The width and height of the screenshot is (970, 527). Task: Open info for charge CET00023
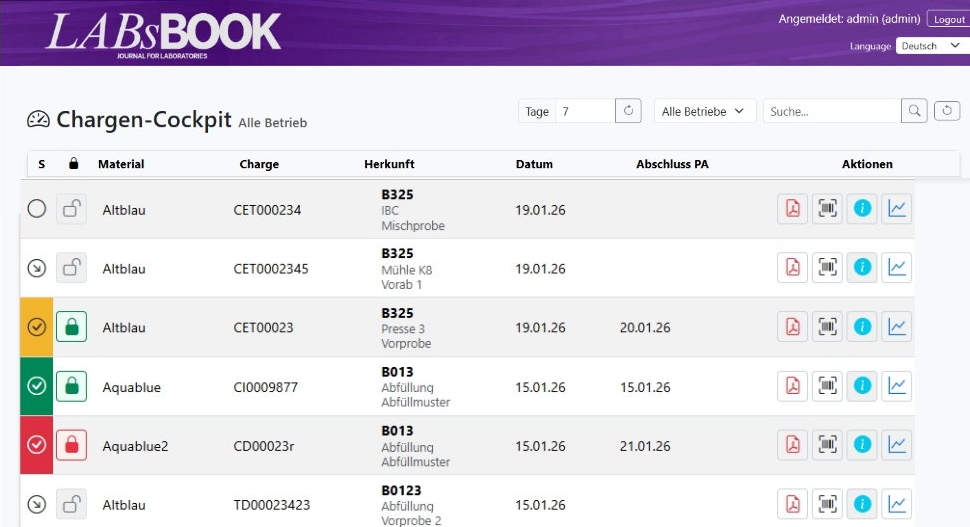coord(862,327)
